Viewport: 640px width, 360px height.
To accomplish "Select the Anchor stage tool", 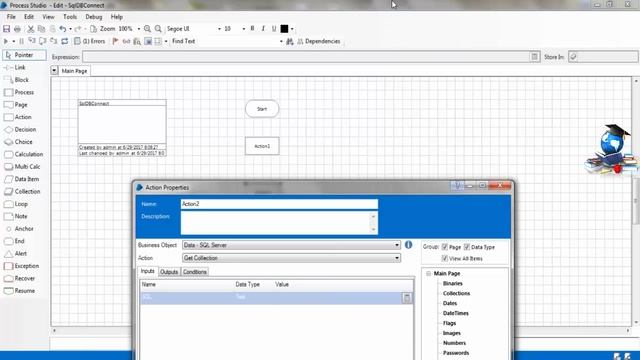I will click(19, 229).
